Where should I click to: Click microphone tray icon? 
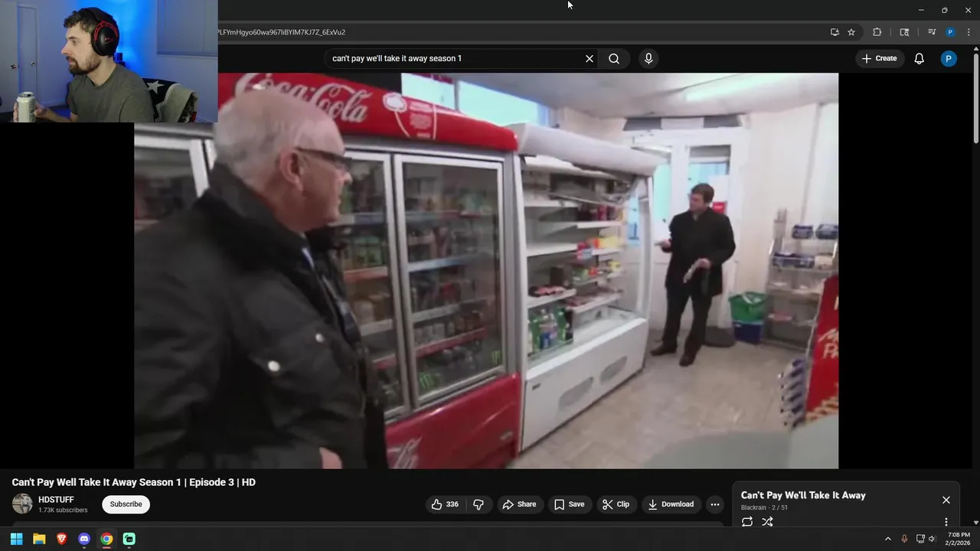[904, 539]
